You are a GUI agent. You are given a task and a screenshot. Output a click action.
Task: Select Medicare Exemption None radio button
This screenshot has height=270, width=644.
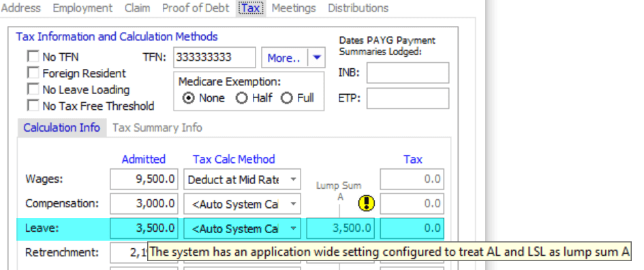point(188,98)
